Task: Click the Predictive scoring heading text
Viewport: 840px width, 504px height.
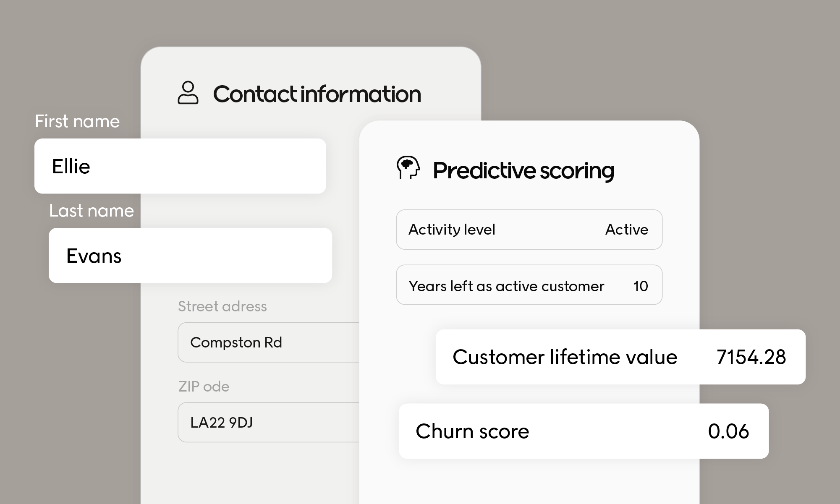Action: pos(523,171)
